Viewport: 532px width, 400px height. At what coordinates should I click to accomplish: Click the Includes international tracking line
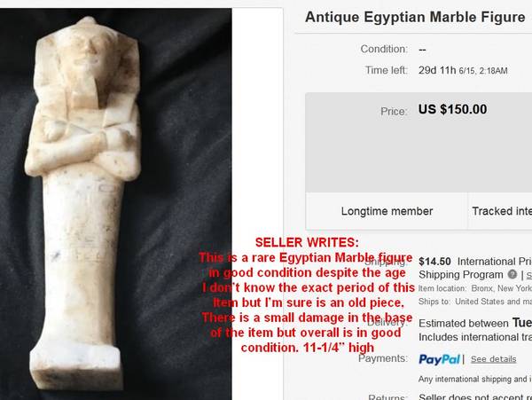pyautogui.click(x=475, y=337)
